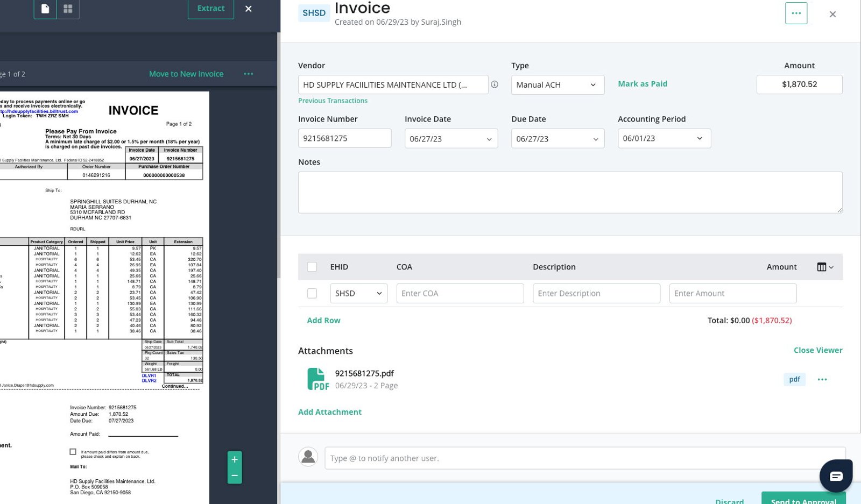
Task: Zoom out of the document
Action: (235, 475)
